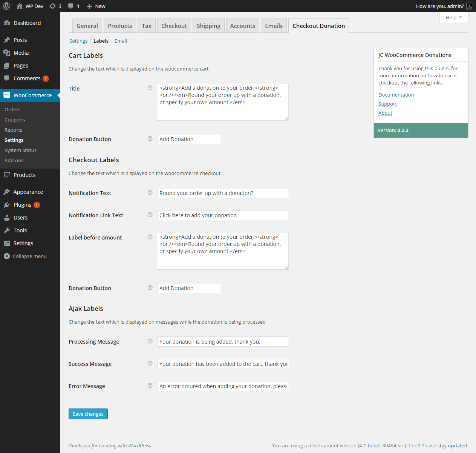Click help tooltip icon beside cart Title

click(x=150, y=88)
